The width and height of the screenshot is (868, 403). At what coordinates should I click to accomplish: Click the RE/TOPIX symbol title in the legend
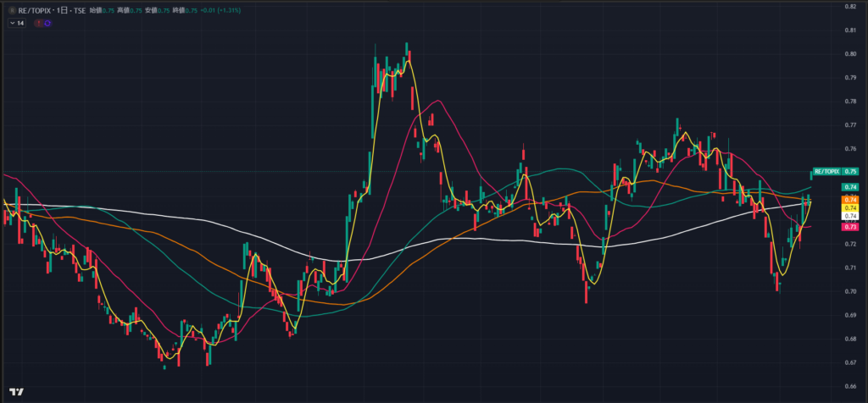[35, 10]
